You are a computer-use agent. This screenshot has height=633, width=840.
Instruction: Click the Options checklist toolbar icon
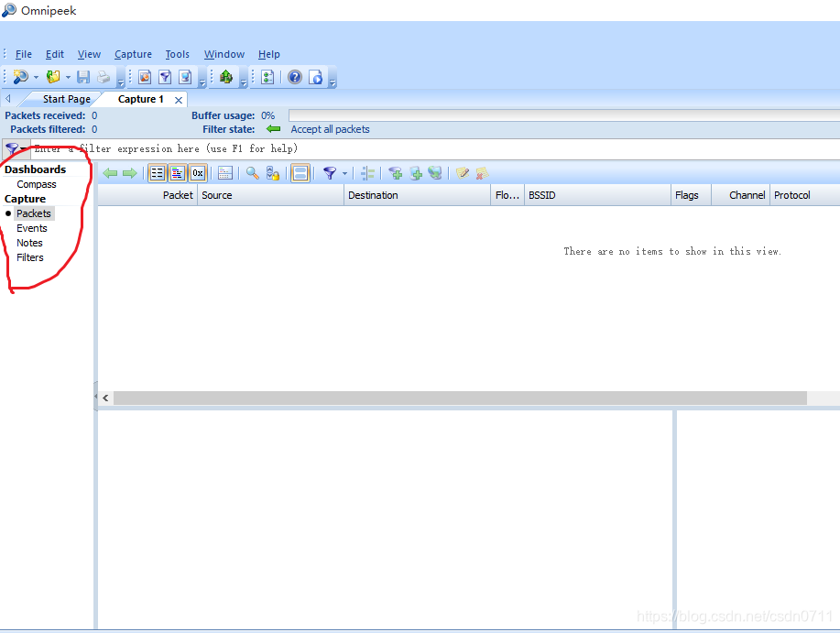[x=267, y=77]
